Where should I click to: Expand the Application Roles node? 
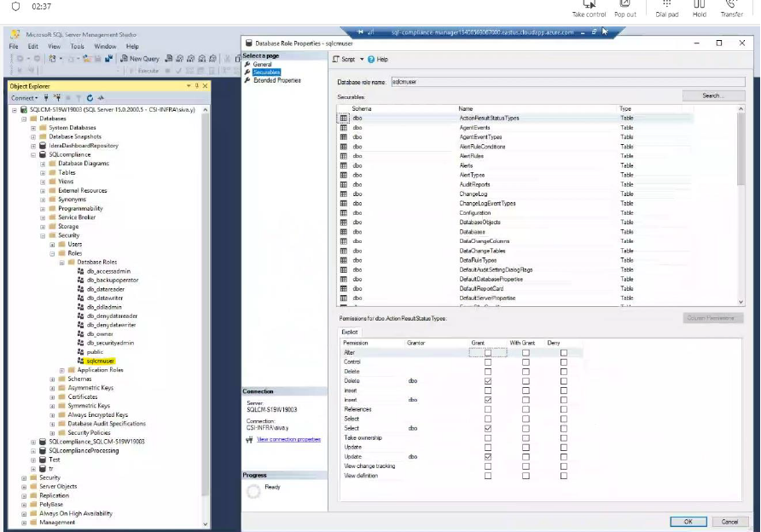point(61,371)
